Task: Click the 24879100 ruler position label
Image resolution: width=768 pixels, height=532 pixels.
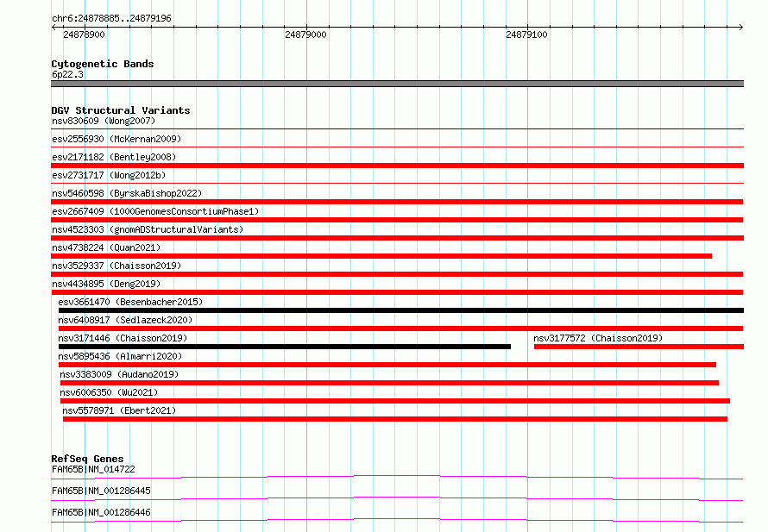Action: click(x=526, y=34)
